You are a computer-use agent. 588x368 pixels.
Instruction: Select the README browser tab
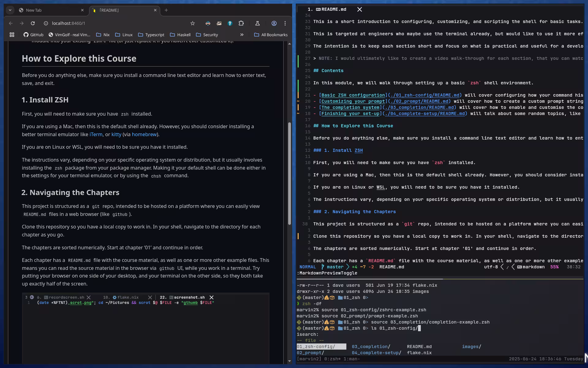[x=125, y=10]
